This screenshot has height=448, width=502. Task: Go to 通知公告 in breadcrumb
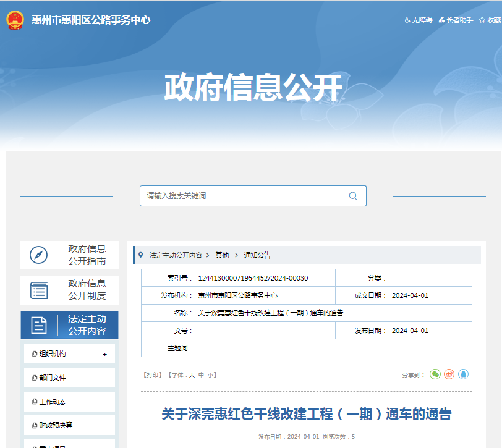click(x=257, y=255)
